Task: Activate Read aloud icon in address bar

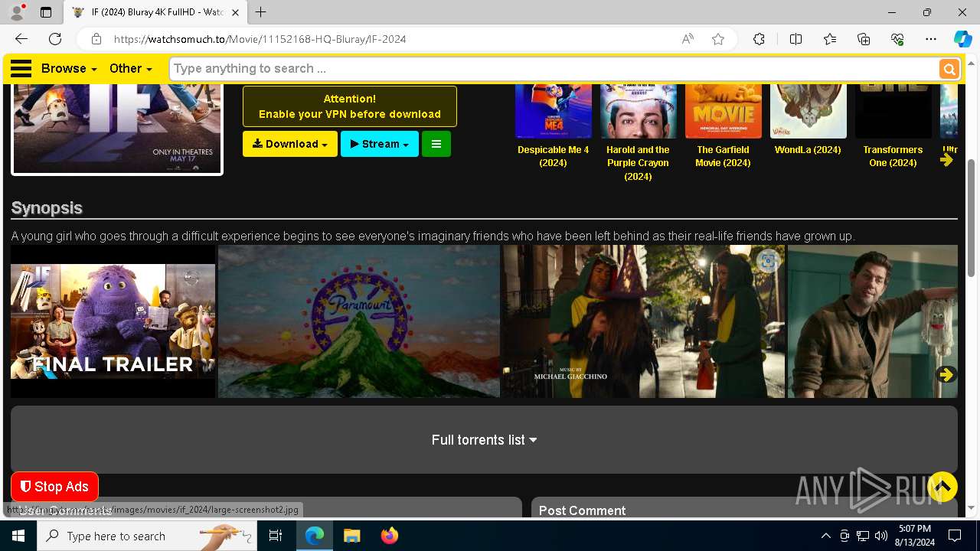Action: tap(688, 39)
